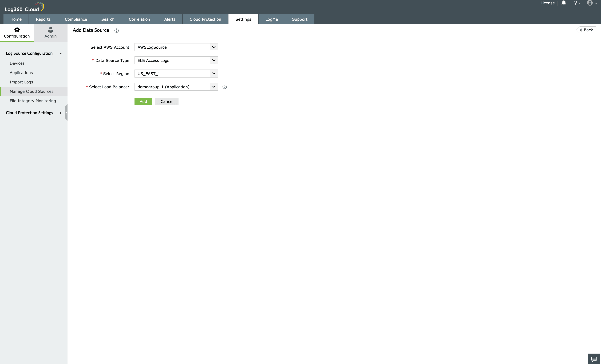Image resolution: width=601 pixels, height=364 pixels.
Task: Click help icon next to Load Balancer
Action: [225, 87]
